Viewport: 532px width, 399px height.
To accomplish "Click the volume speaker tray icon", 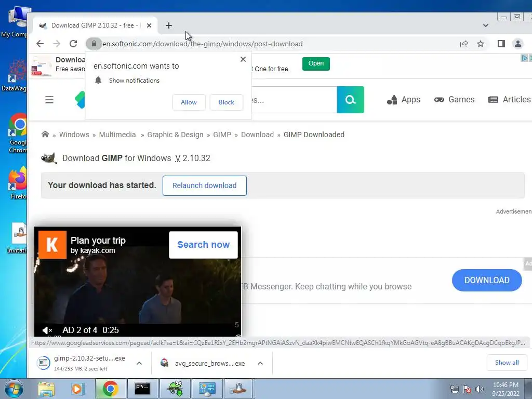I will pyautogui.click(x=480, y=389).
